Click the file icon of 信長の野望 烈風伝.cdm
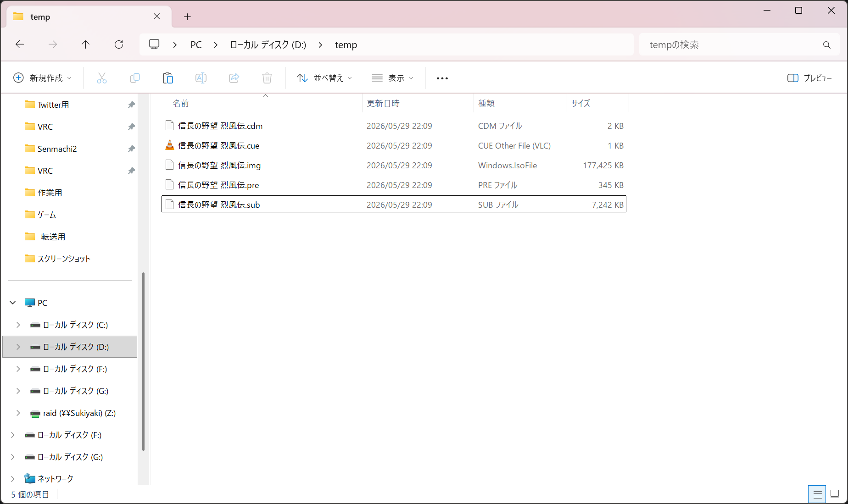 point(169,126)
